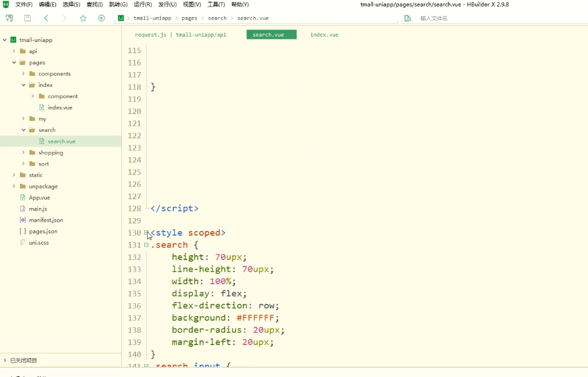Click the api folder icon
The width and height of the screenshot is (588, 377).
pyautogui.click(x=23, y=51)
